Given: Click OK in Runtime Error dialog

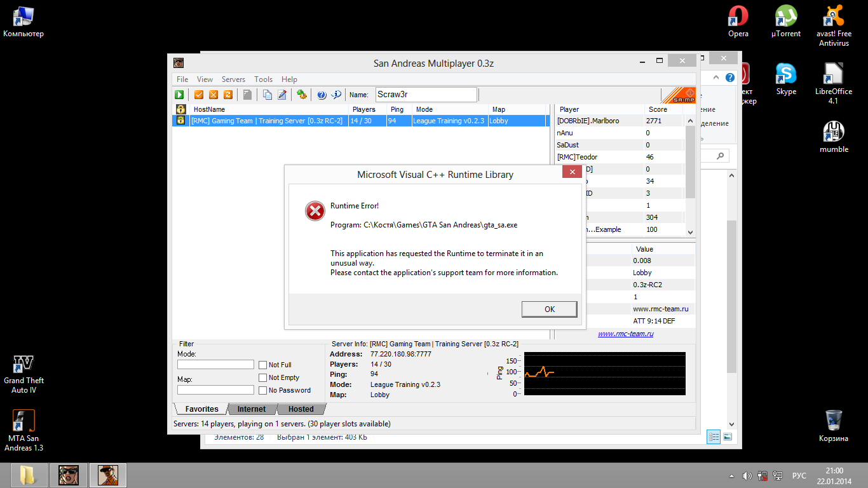Looking at the screenshot, I should [x=550, y=309].
